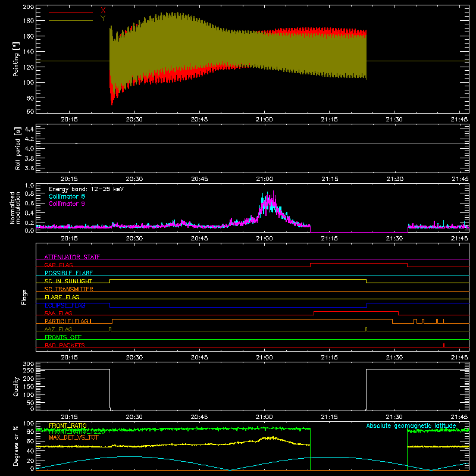Select the Normalized modulation axis title

15,208
